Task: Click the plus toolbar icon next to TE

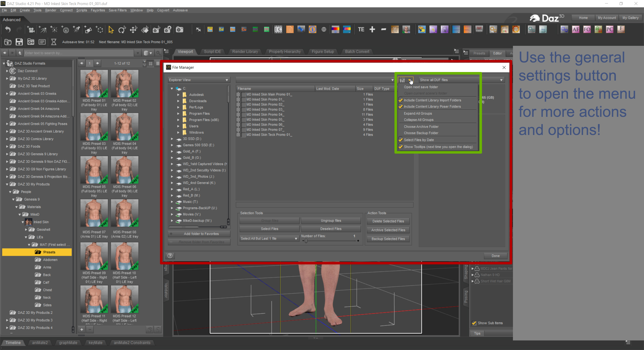Action: coord(372,29)
